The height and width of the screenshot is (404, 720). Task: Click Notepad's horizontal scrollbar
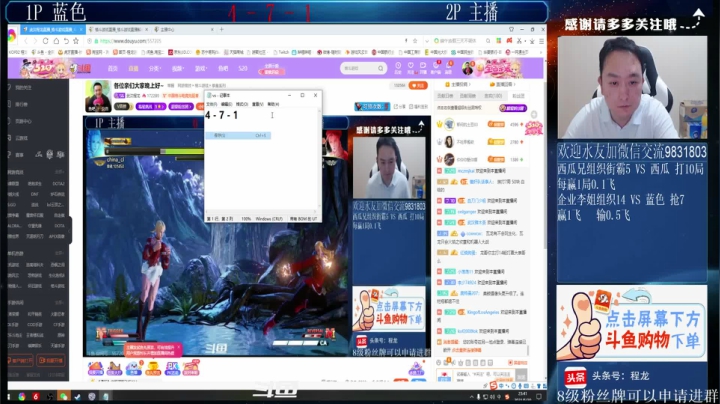(261, 212)
